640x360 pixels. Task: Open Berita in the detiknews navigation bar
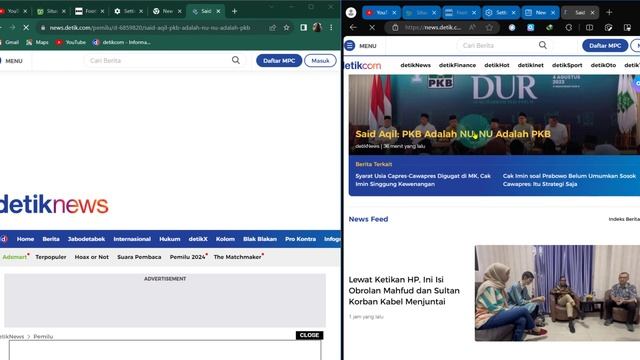pos(51,239)
